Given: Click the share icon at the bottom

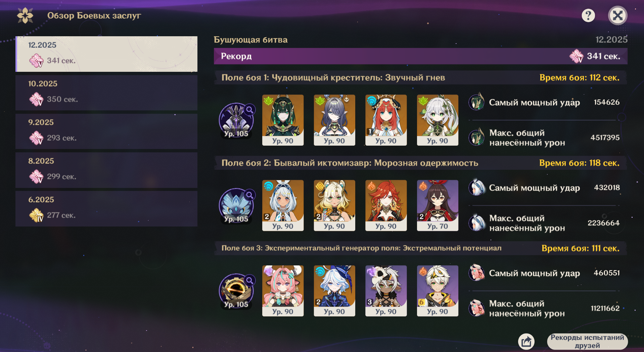Looking at the screenshot, I should point(526,342).
